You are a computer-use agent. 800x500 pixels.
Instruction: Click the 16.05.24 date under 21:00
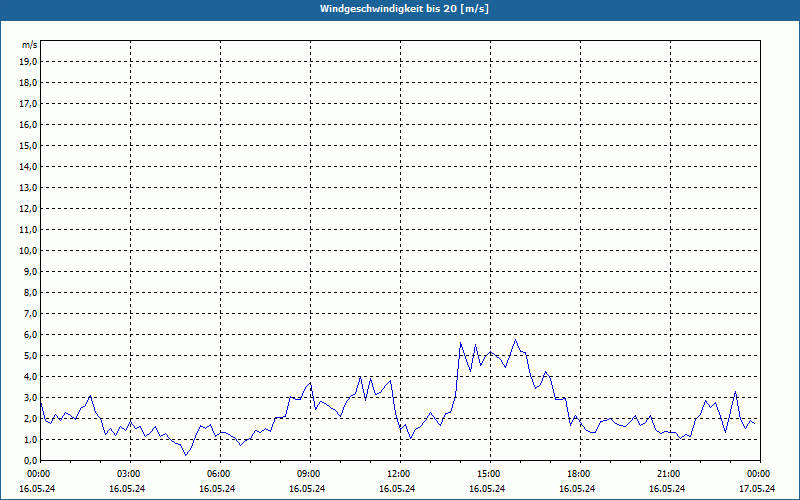[667, 489]
